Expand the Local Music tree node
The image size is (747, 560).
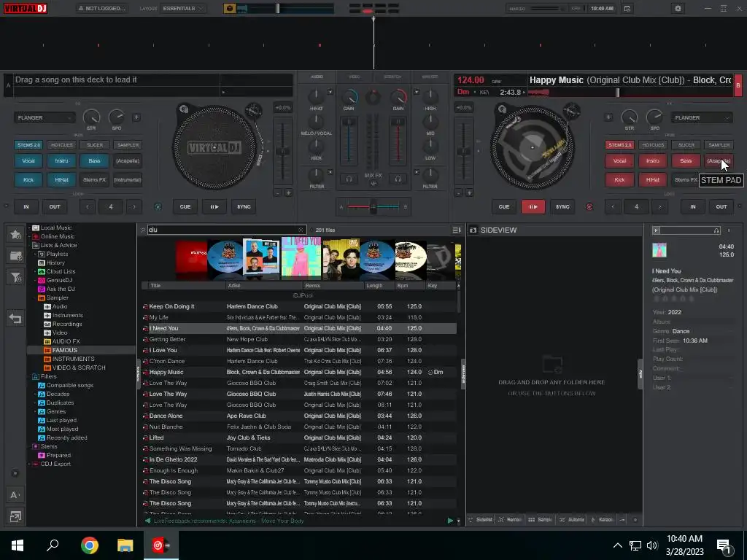click(x=29, y=227)
